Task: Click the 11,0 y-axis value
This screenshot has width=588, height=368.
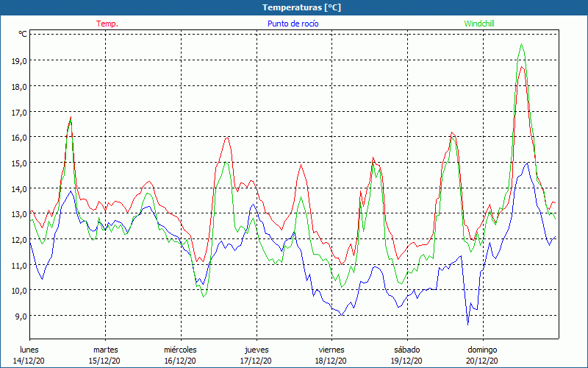Action: click(x=19, y=265)
